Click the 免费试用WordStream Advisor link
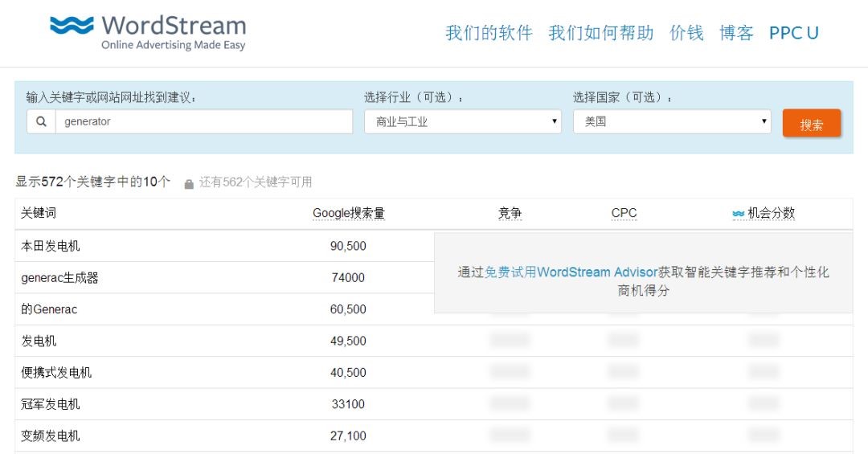Image resolution: width=868 pixels, height=454 pixels. (571, 272)
